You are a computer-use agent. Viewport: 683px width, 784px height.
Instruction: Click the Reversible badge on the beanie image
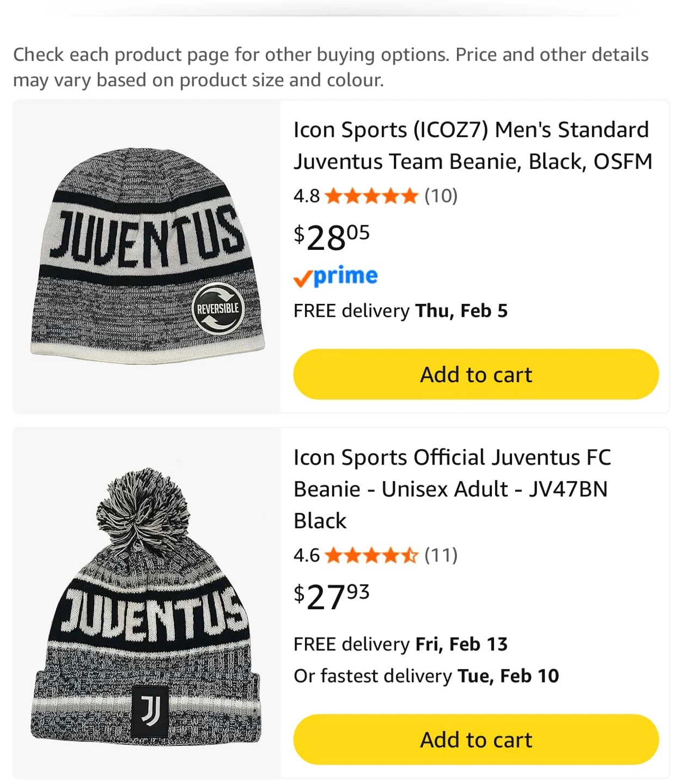click(x=218, y=308)
